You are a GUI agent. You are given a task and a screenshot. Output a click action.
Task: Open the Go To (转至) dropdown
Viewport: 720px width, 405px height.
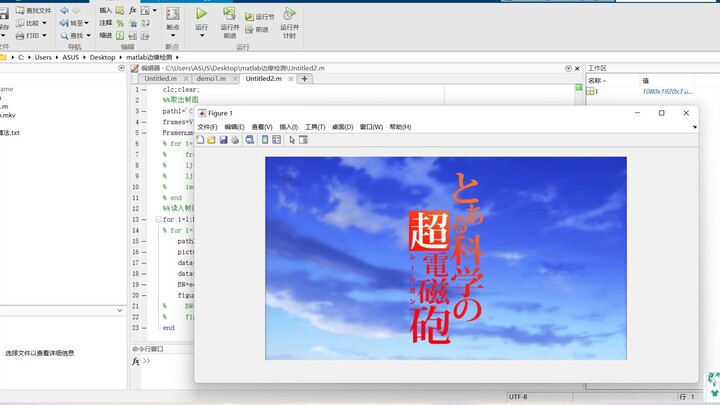86,23
